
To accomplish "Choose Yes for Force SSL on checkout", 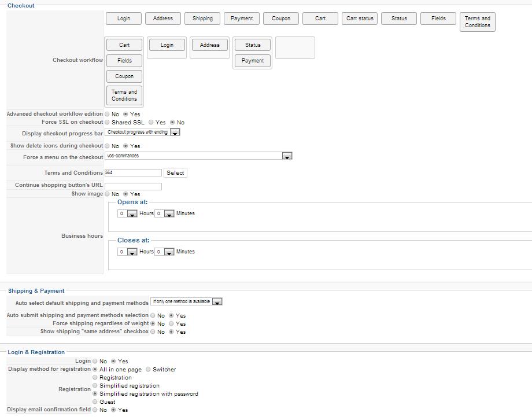I will 151,122.
